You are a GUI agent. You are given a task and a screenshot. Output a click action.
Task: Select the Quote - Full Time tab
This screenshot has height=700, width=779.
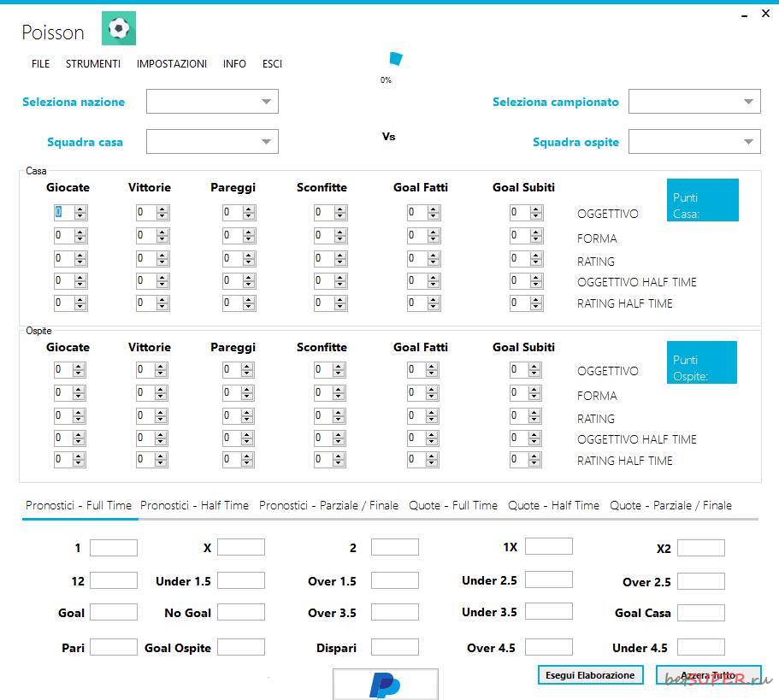click(452, 505)
